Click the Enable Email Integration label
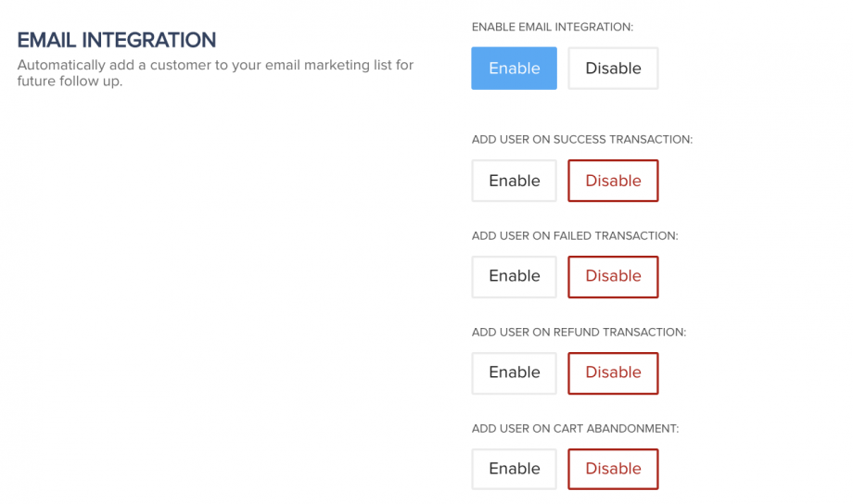853x504 pixels. point(553,27)
